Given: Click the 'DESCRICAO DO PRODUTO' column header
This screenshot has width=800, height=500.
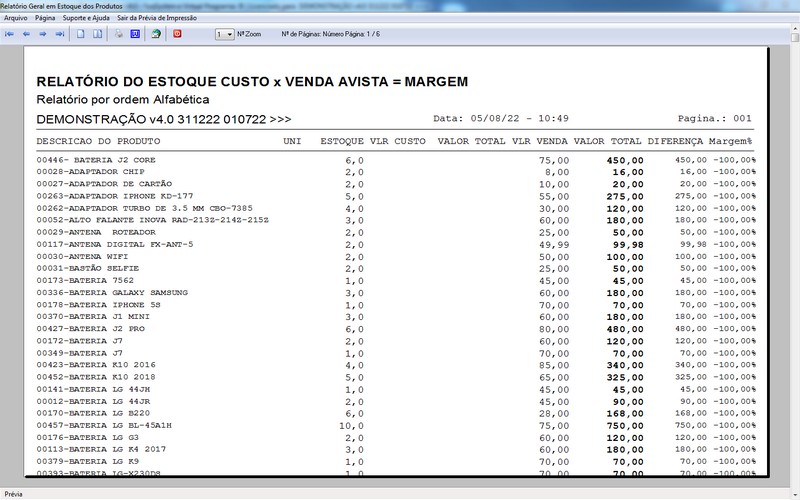Looking at the screenshot, I should [x=98, y=141].
